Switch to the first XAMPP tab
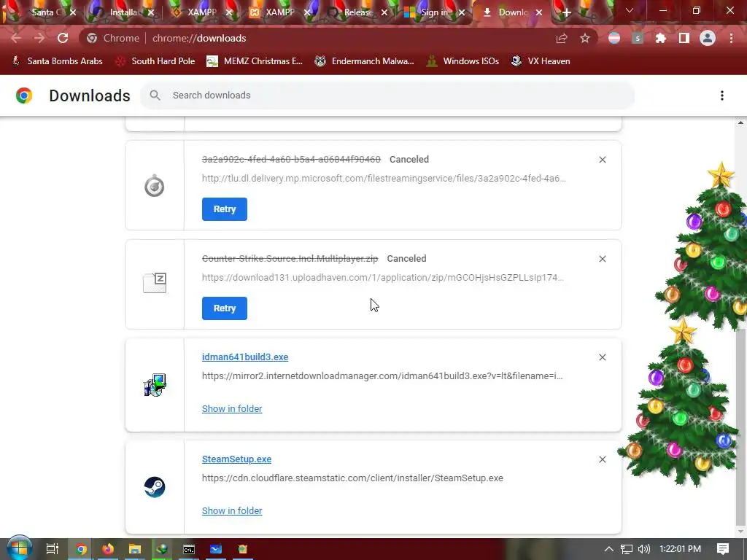Screen dimensions: 747x560 click(201, 12)
